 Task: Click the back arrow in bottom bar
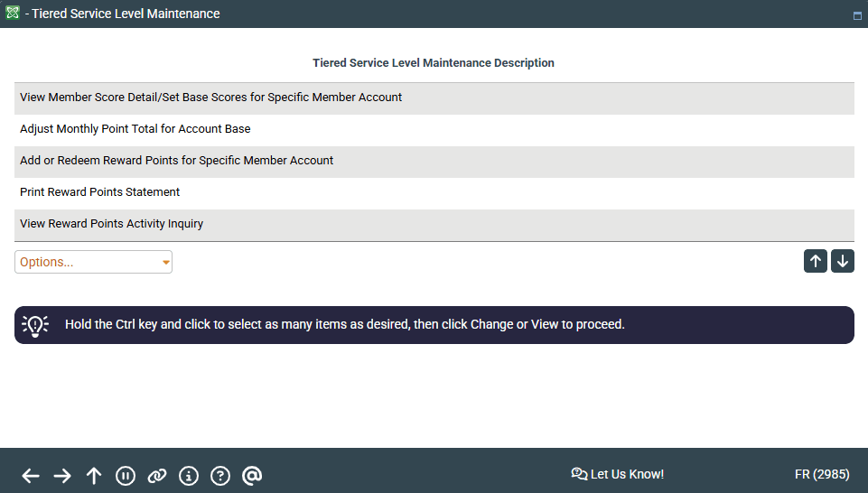coord(31,476)
